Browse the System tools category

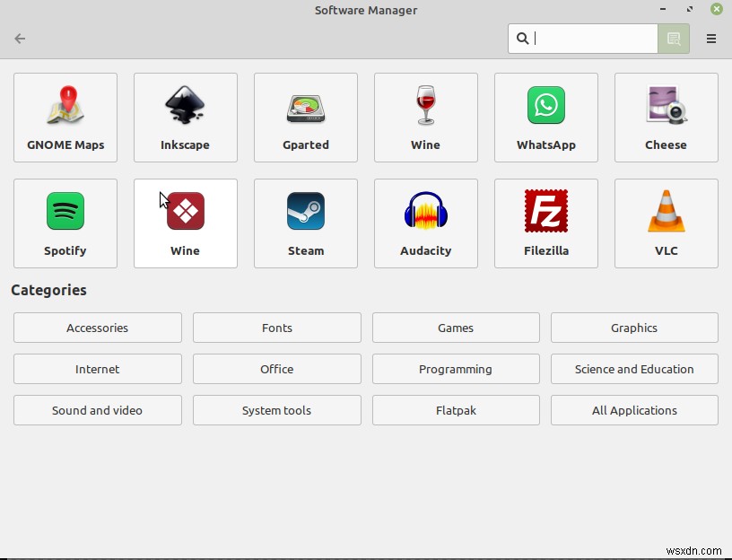coord(277,410)
